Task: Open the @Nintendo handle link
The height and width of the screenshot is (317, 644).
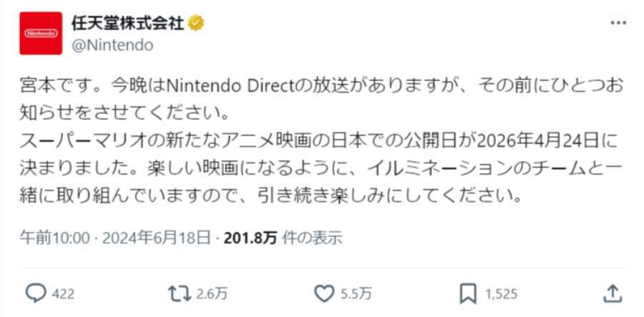Action: [112, 45]
